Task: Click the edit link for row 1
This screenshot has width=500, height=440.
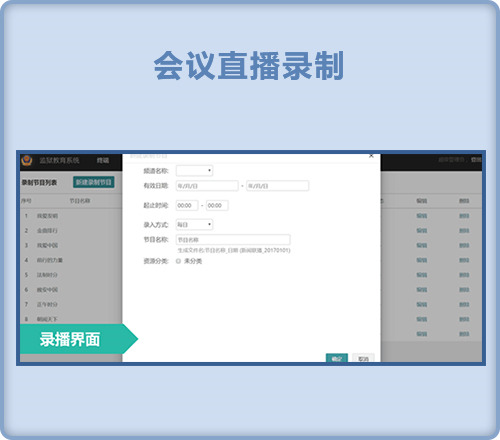Action: [x=422, y=216]
